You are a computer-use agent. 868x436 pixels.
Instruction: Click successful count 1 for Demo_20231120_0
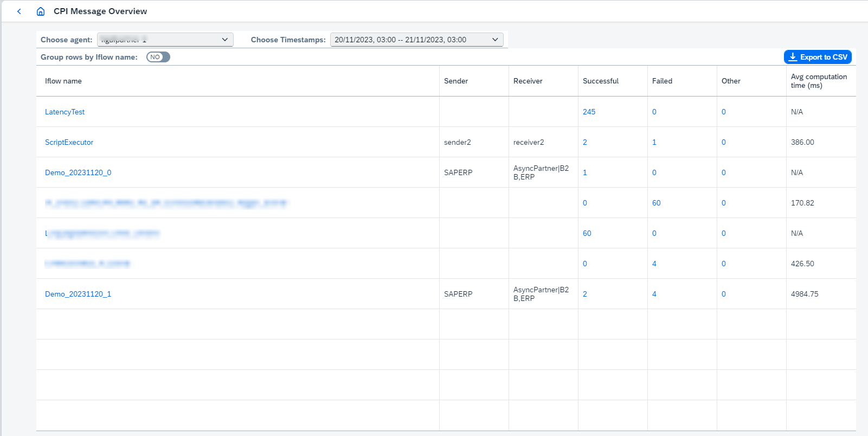(x=585, y=172)
